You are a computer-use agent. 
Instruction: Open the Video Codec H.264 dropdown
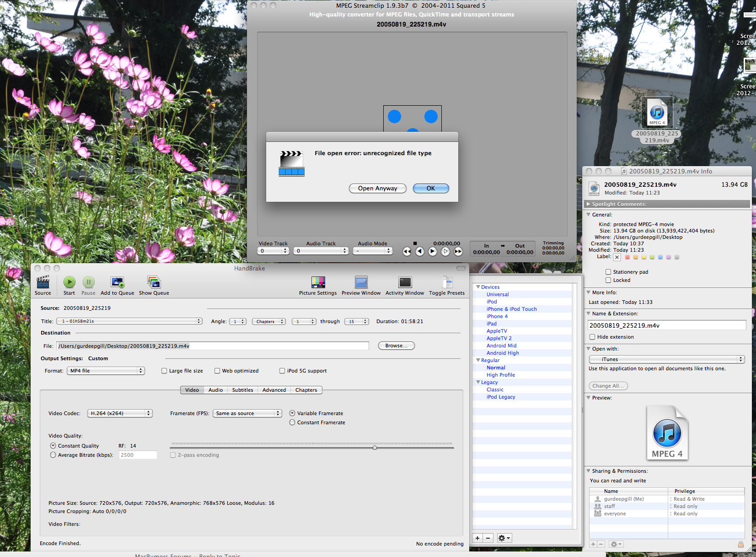click(120, 413)
